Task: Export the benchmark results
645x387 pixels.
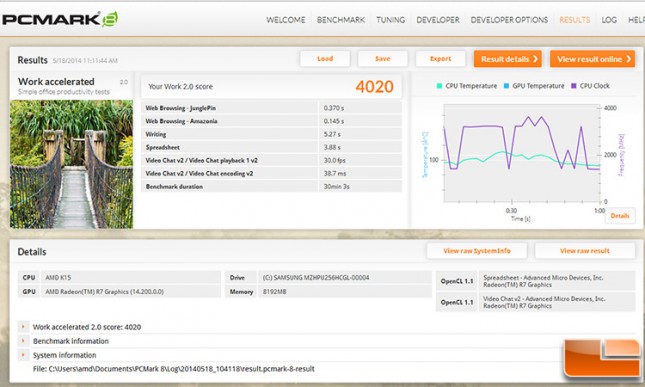Action: click(441, 59)
